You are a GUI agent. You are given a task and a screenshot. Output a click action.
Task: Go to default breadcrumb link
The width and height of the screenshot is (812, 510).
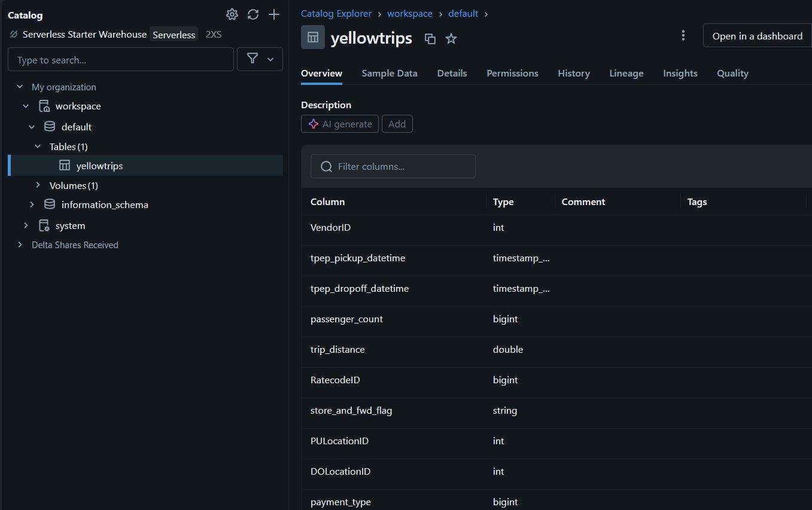click(x=463, y=13)
